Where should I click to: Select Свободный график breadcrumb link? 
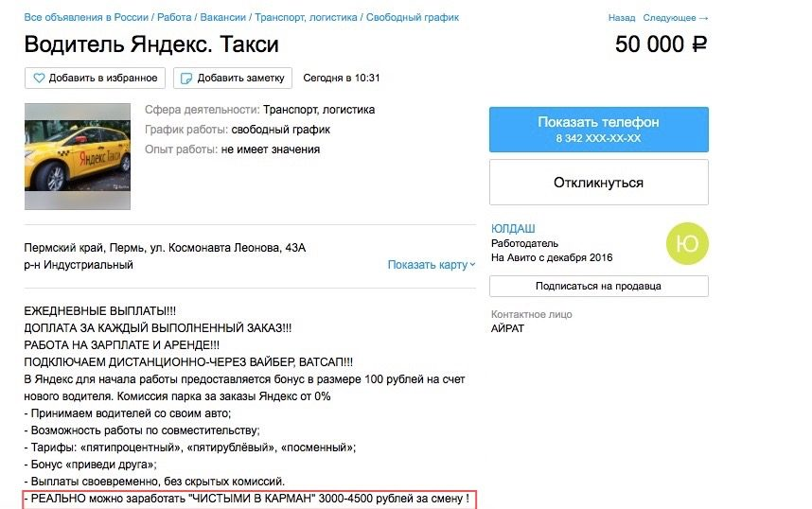(x=413, y=18)
